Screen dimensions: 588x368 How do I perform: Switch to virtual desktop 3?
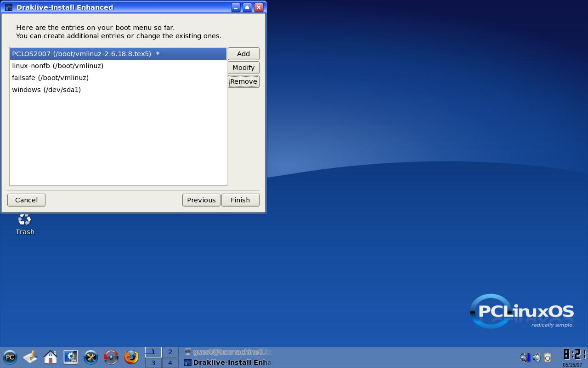tap(153, 363)
